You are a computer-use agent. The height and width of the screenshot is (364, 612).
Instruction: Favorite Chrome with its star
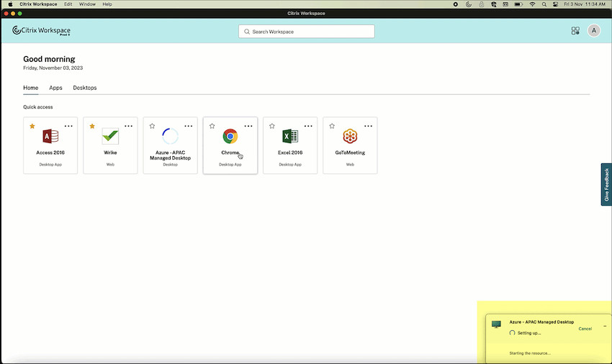click(x=212, y=126)
